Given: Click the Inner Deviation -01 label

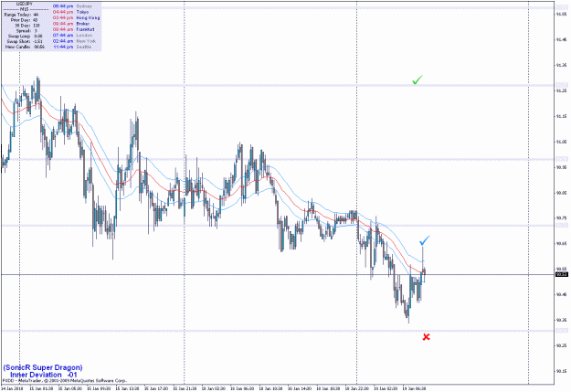Looking at the screenshot, I should pos(43,375).
